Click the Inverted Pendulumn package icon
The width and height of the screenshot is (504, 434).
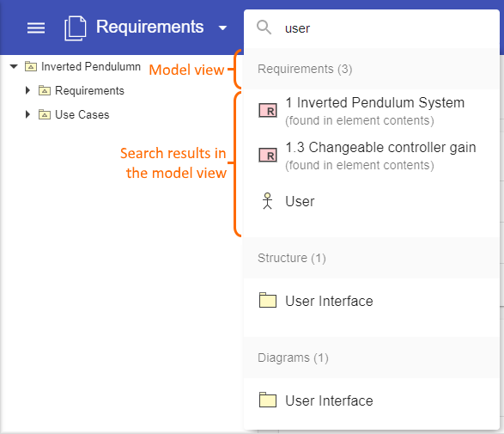coord(31,66)
